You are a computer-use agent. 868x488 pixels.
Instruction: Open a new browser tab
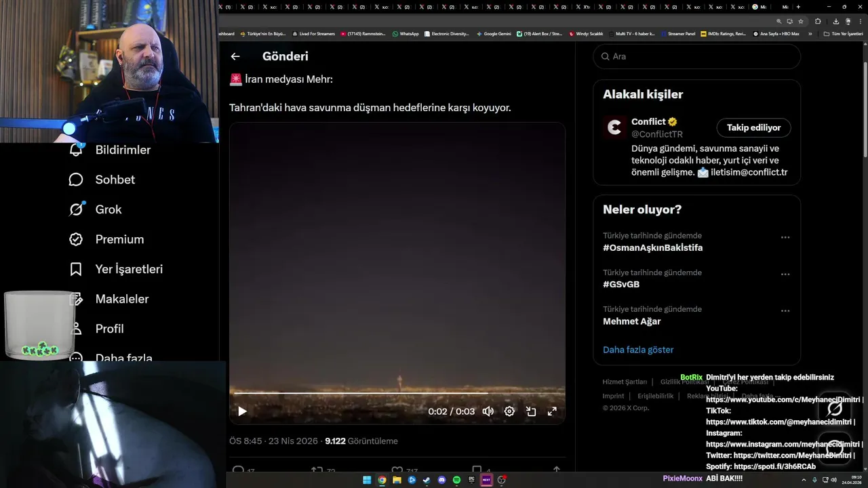point(798,7)
